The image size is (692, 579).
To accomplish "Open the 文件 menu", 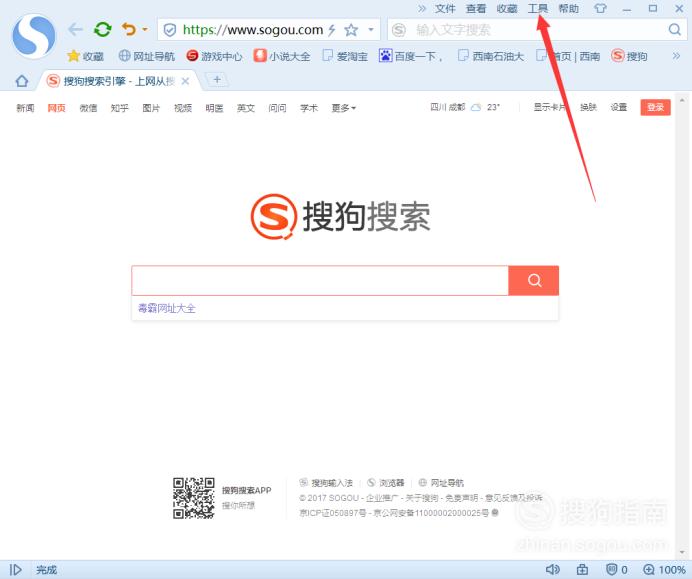I will [445, 8].
